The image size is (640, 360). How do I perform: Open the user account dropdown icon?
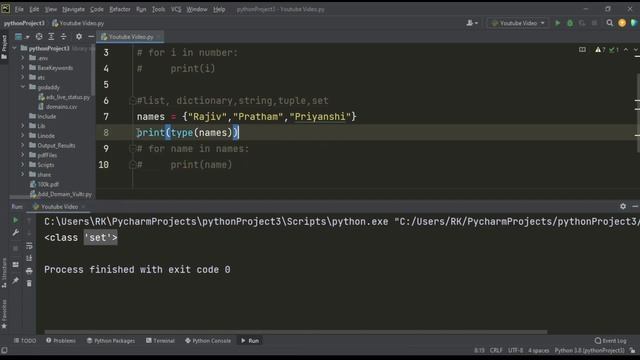[x=472, y=23]
